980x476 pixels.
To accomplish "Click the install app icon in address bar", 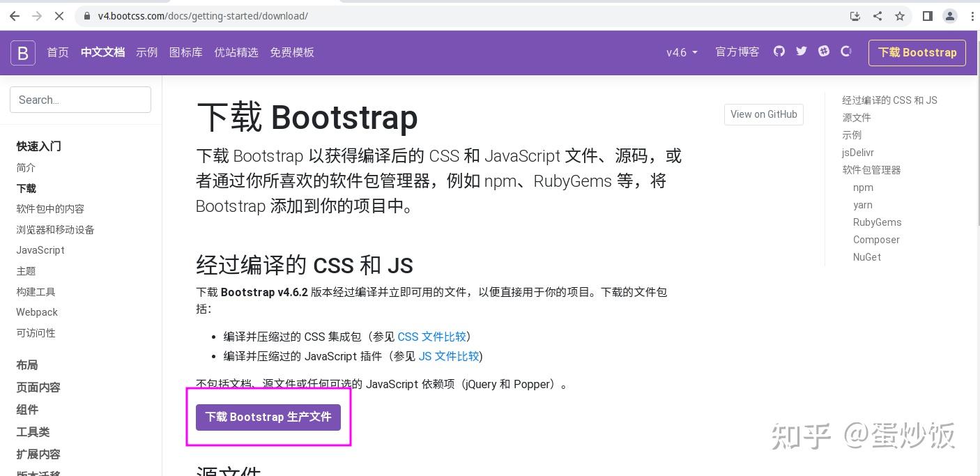I will pyautogui.click(x=855, y=16).
